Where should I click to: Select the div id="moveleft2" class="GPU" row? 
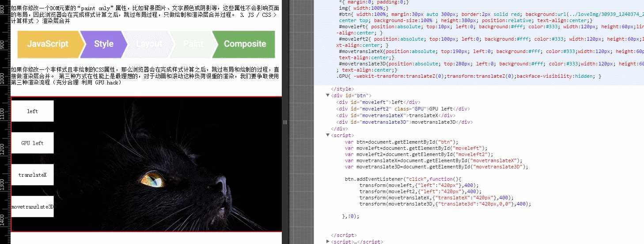(403, 109)
